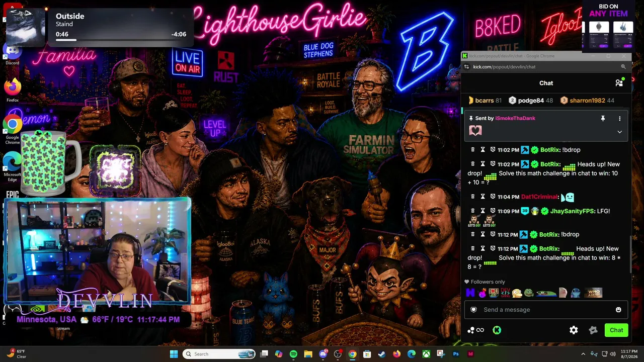
Task: Click the grey splat icon beside the Chat button
Action: click(593, 330)
